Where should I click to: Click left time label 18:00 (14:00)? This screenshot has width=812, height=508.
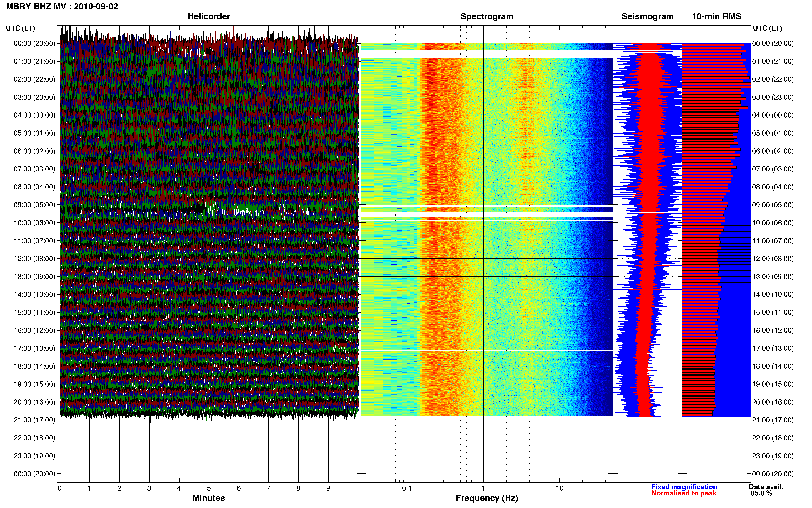[x=34, y=366]
